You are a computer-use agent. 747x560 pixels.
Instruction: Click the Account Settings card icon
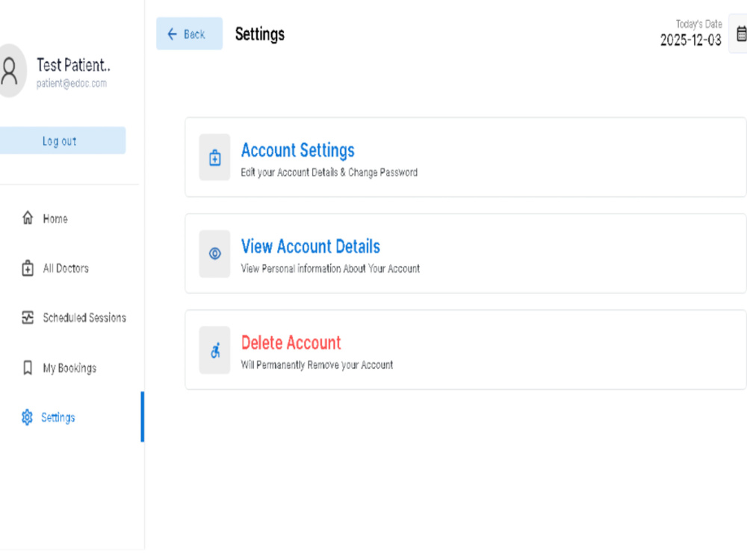[215, 157]
